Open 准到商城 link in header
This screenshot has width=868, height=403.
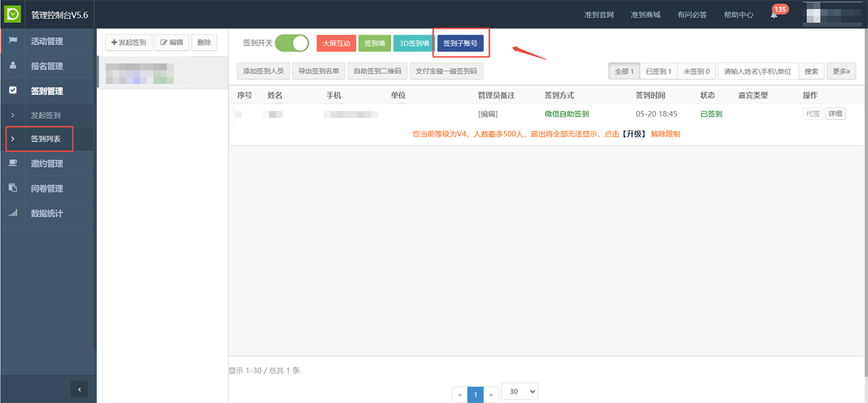tap(646, 15)
